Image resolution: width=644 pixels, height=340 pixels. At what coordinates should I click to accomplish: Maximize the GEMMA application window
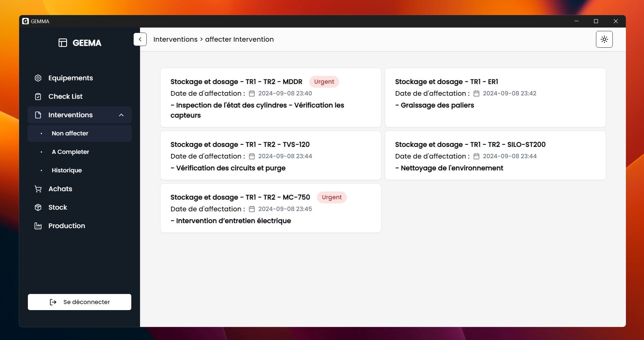(x=596, y=21)
